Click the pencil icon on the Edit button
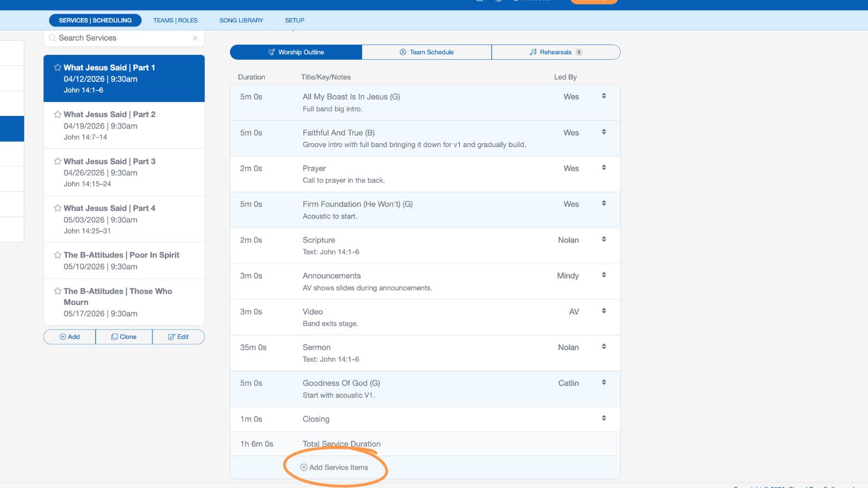 tap(170, 337)
